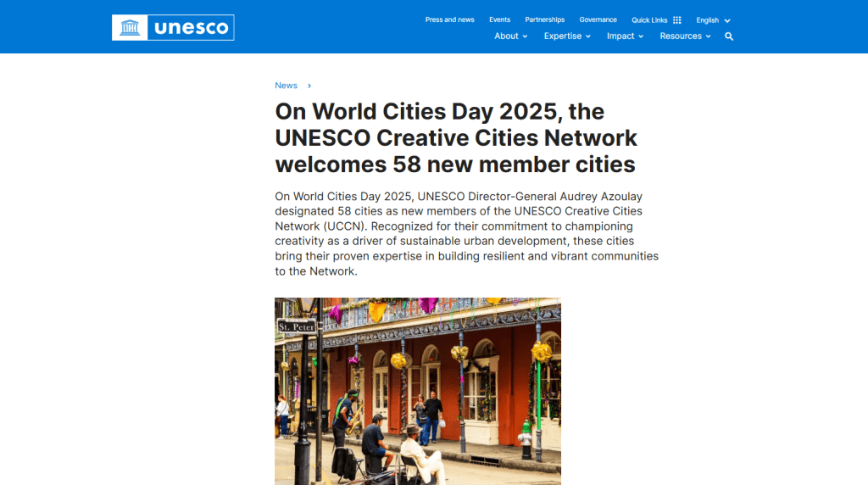Image resolution: width=868 pixels, height=485 pixels.
Task: Go to Press and news
Action: tap(449, 20)
